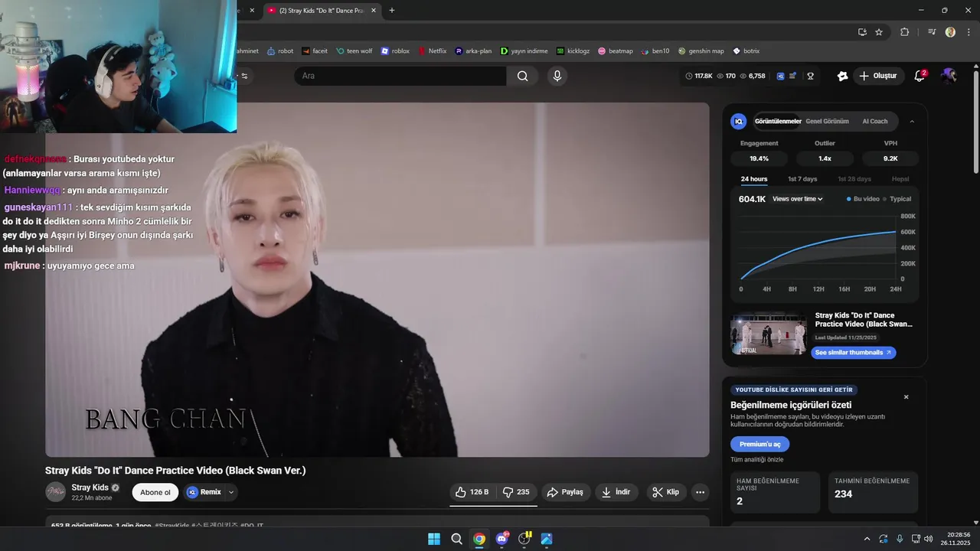Click the Engagement 19.4% pill

(759, 158)
